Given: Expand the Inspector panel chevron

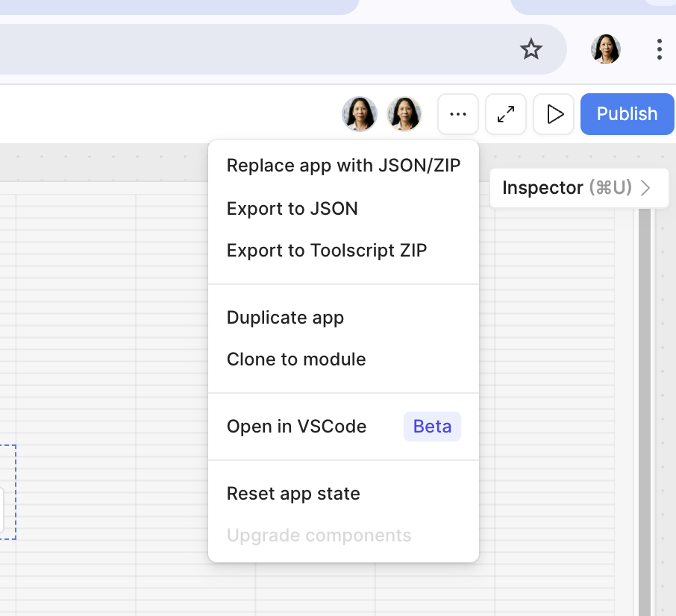Looking at the screenshot, I should [645, 188].
